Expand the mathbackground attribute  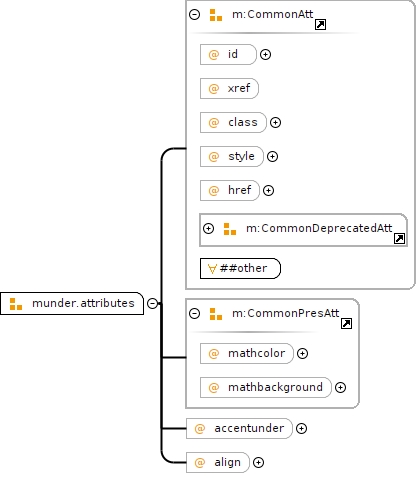[340, 388]
